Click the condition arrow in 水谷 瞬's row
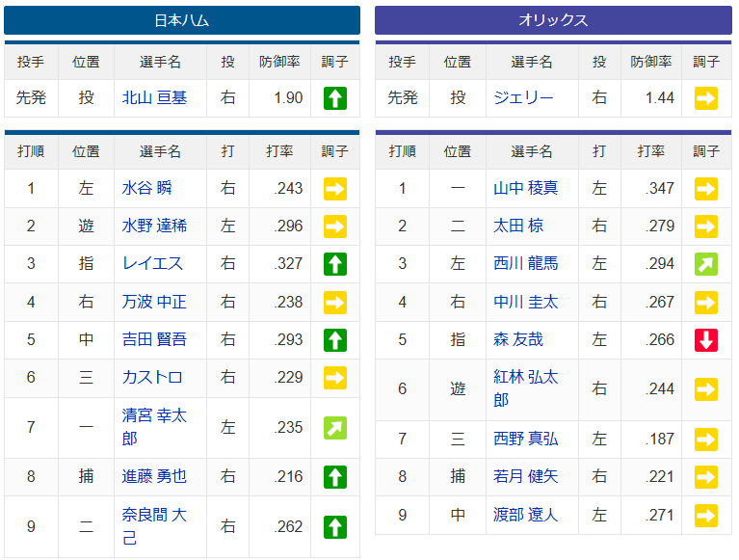The width and height of the screenshot is (739, 560). click(x=335, y=189)
